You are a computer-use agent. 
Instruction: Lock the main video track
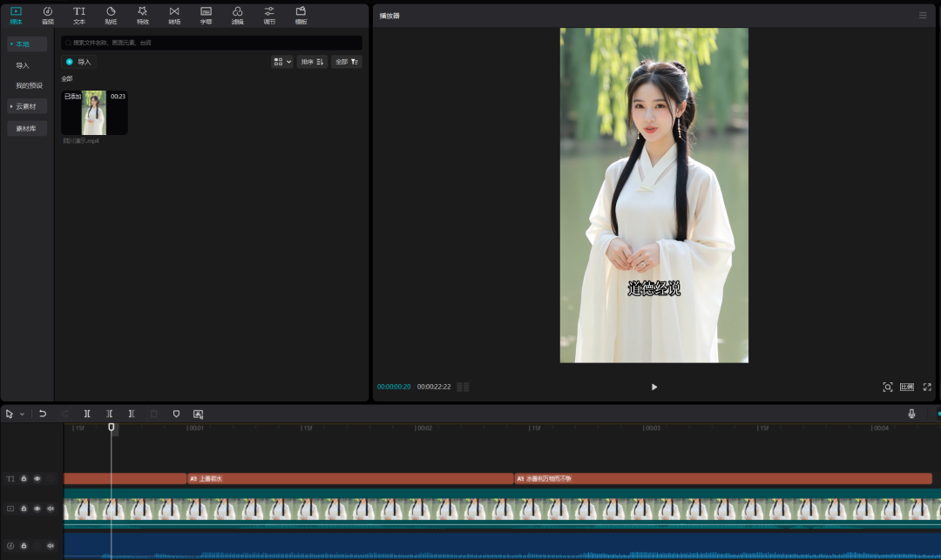tap(24, 509)
